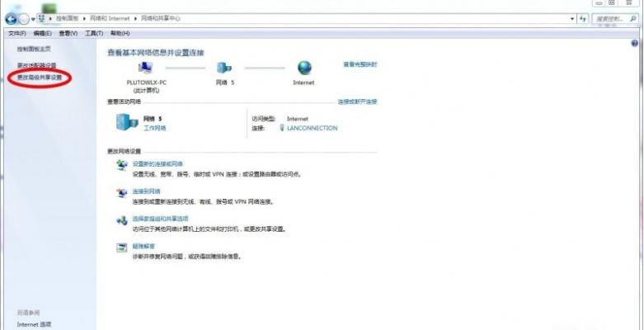Open 更改高级共享设置 link
The image size is (644, 330).
(x=40, y=78)
